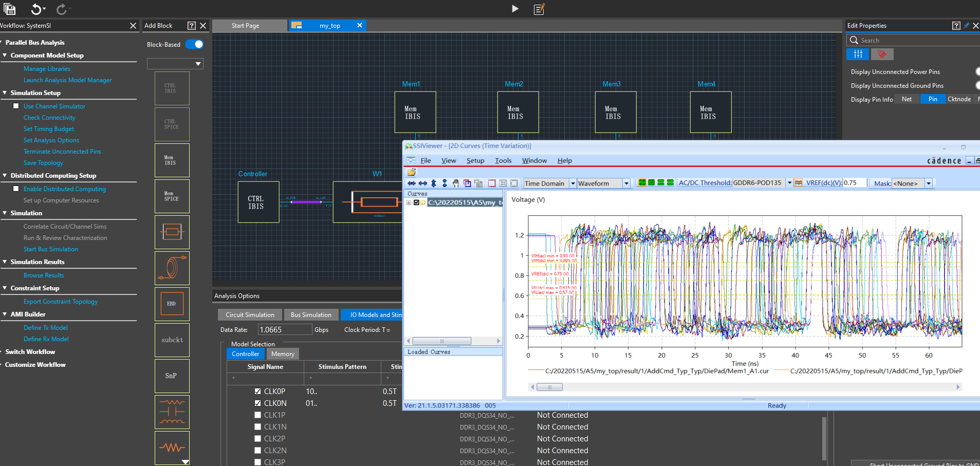Select the CTRL SPICE block in Add Block palette

click(172, 124)
